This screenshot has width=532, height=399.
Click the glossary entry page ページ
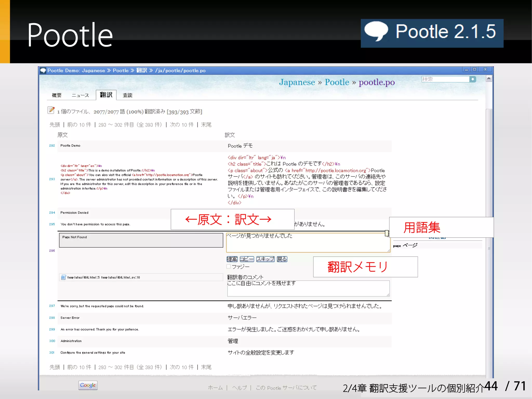tap(405, 245)
